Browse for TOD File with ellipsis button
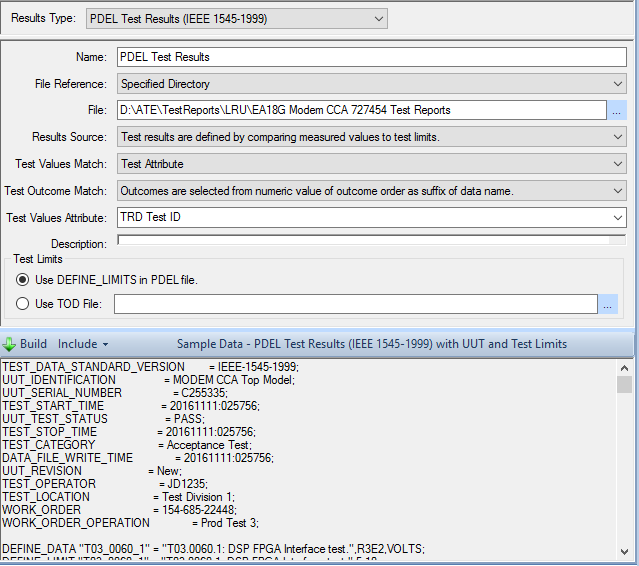Screen dimensions: 639x566 608,304
